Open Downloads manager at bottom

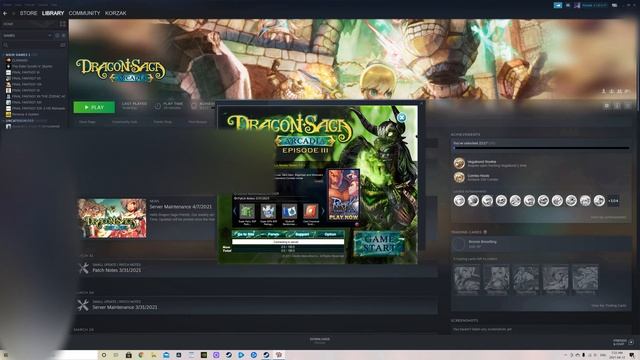pos(320,340)
